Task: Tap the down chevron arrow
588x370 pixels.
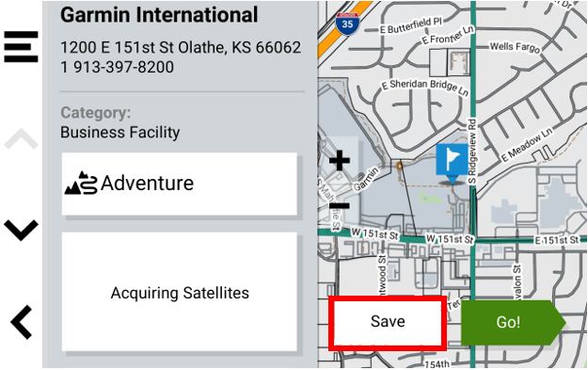Action: [x=21, y=230]
